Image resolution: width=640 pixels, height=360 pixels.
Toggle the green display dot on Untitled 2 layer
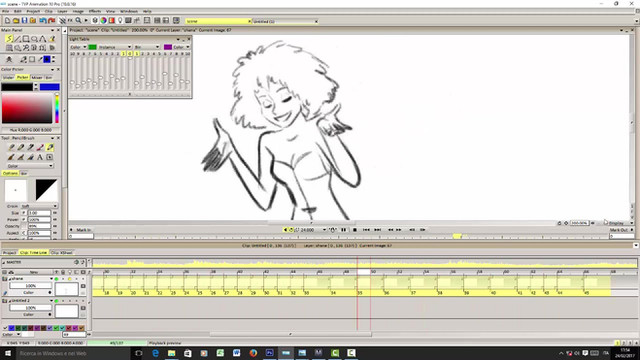(56, 301)
